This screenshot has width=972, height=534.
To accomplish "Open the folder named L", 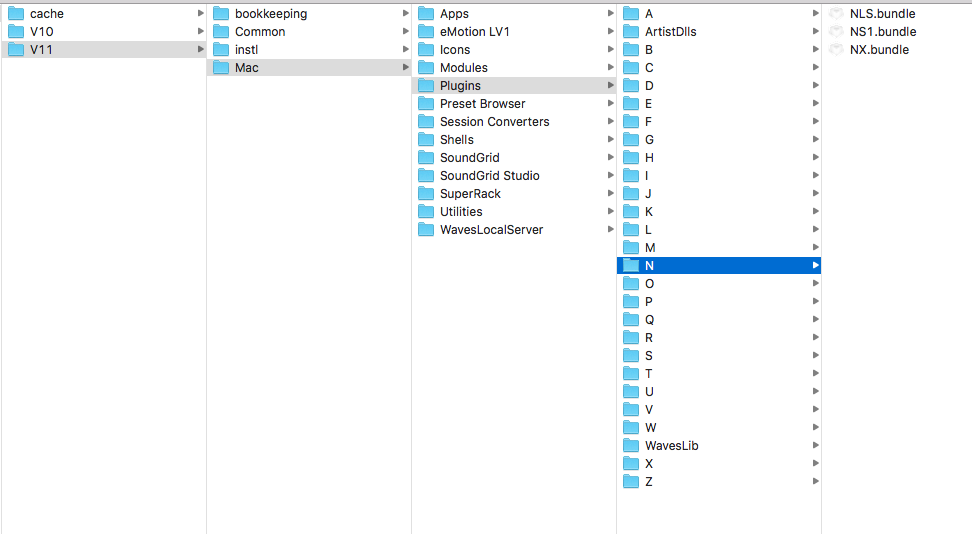I will (719, 229).
